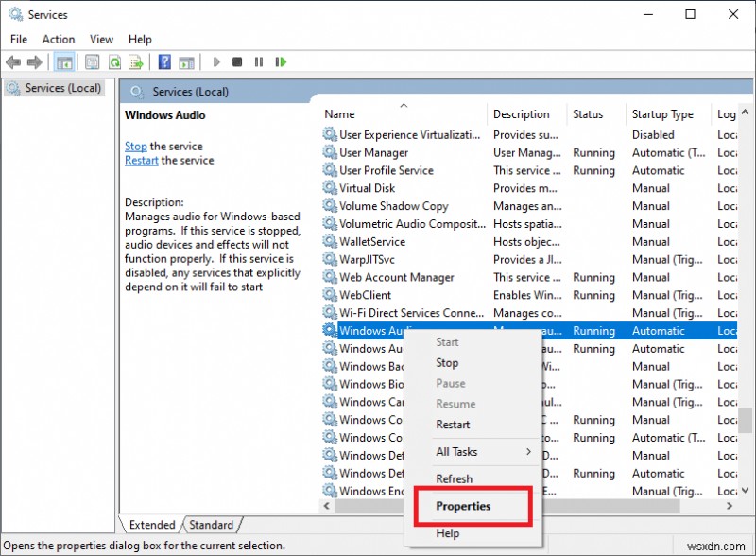Open the Help menu in menu bar

(140, 39)
